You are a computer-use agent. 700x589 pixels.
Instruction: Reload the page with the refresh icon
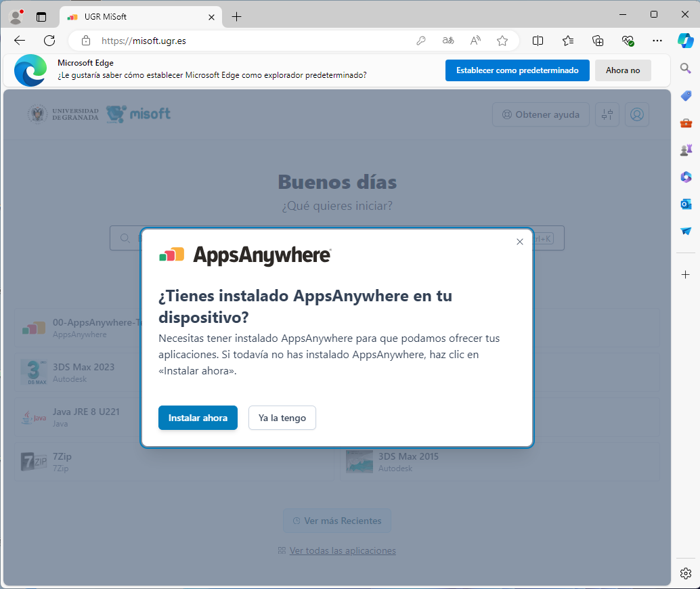(49, 41)
